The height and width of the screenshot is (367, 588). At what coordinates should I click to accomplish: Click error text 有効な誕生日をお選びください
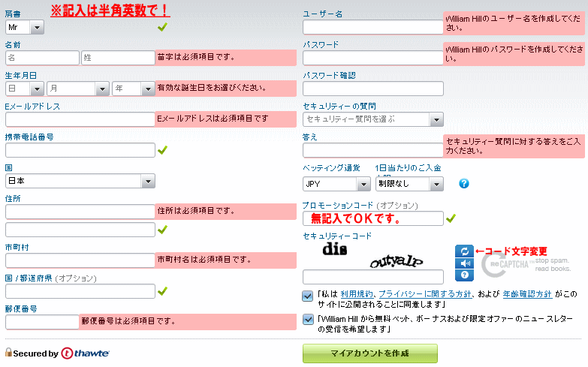(x=212, y=88)
